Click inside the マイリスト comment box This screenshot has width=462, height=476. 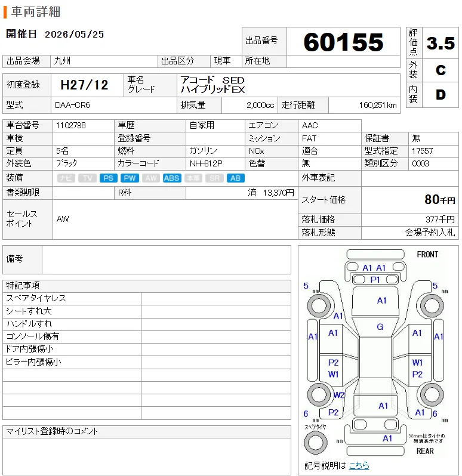[147, 456]
